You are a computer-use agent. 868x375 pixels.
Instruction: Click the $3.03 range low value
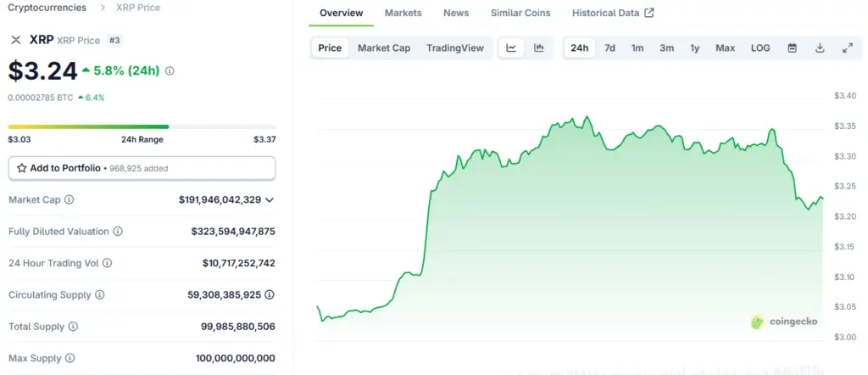click(19, 140)
